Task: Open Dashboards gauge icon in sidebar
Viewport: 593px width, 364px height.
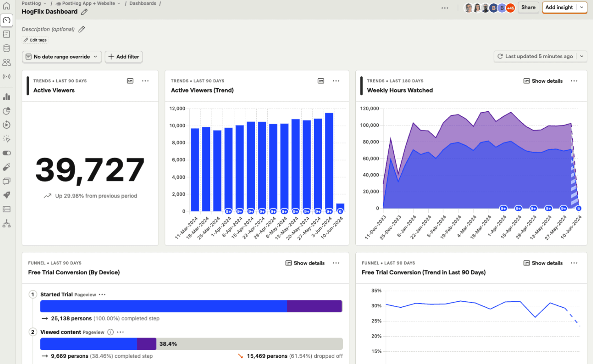Action: coord(7,20)
